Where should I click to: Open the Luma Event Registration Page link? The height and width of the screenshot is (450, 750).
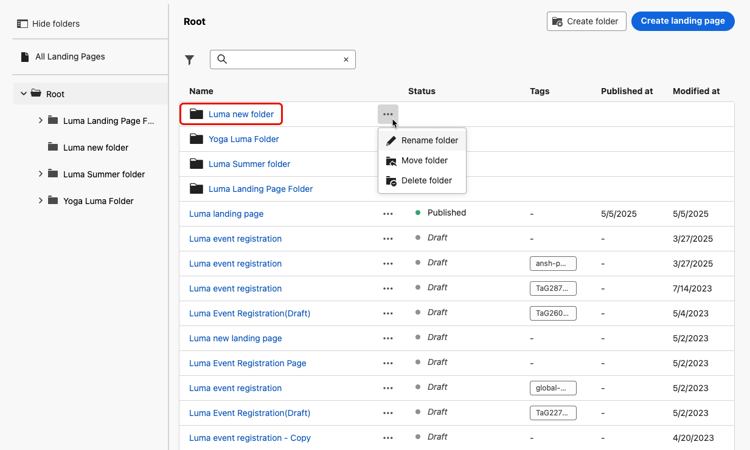pyautogui.click(x=247, y=363)
